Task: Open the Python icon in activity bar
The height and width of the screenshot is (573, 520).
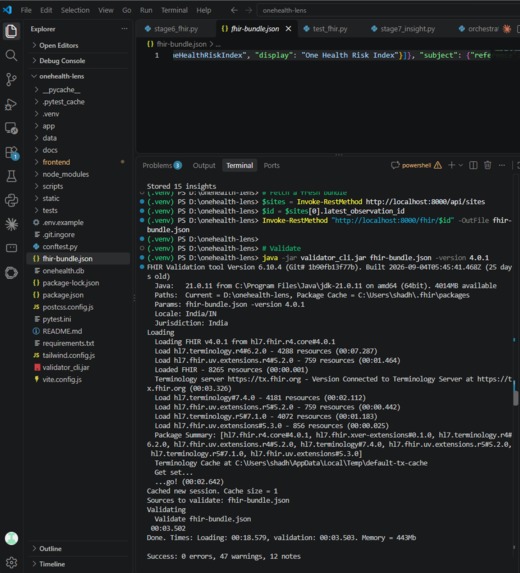Action: click(x=11, y=200)
